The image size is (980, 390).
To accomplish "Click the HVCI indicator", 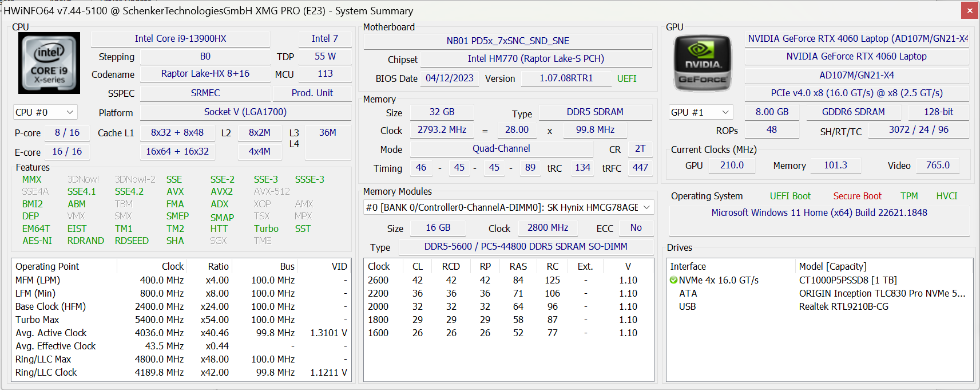I will (946, 196).
